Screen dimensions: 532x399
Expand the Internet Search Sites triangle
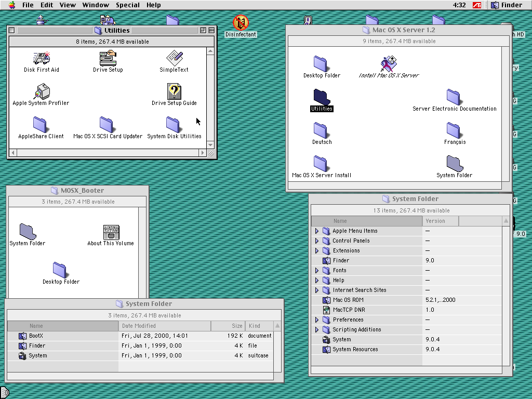coord(317,290)
